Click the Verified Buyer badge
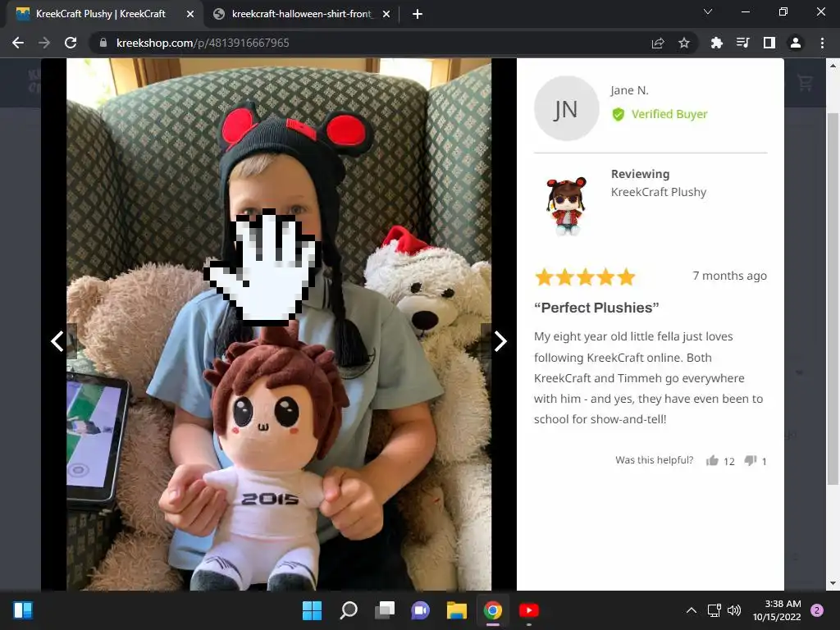 [660, 114]
